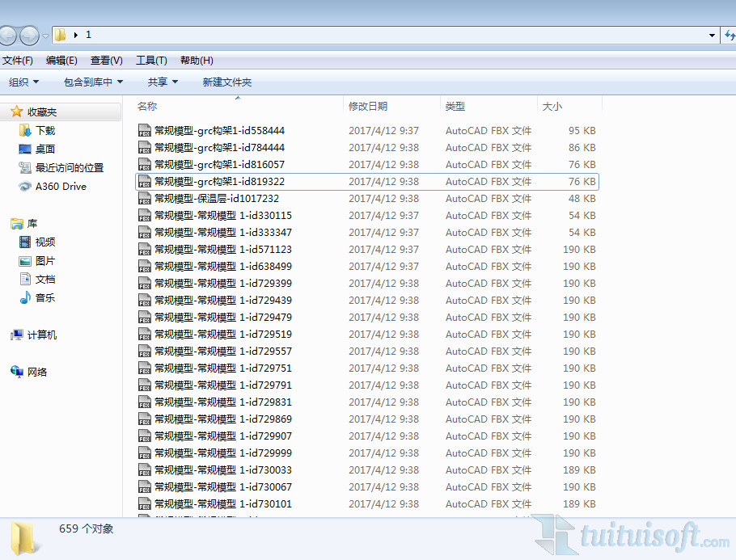
Task: Select file name 常规模型-常规模型 1-id729999
Action: [x=223, y=453]
